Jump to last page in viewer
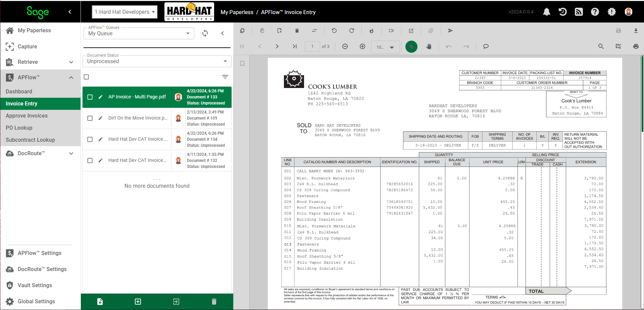Viewport: 644px width, 310px height. [x=295, y=46]
